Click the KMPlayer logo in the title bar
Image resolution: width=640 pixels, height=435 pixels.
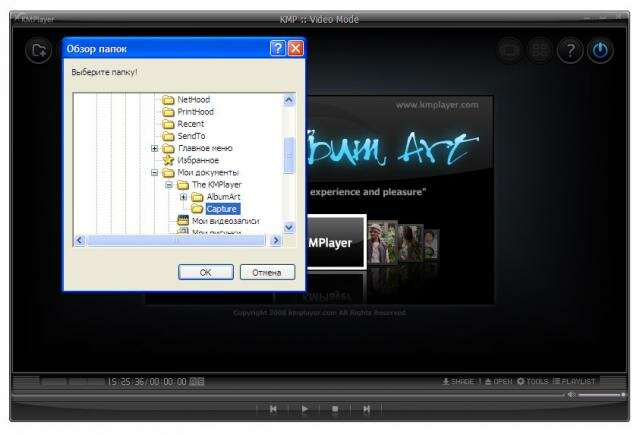tap(33, 19)
